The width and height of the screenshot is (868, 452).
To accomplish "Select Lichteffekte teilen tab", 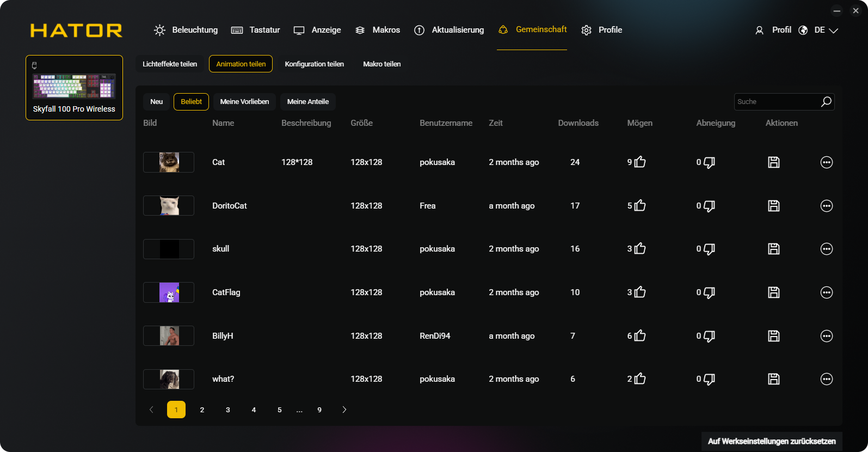I will click(x=170, y=64).
